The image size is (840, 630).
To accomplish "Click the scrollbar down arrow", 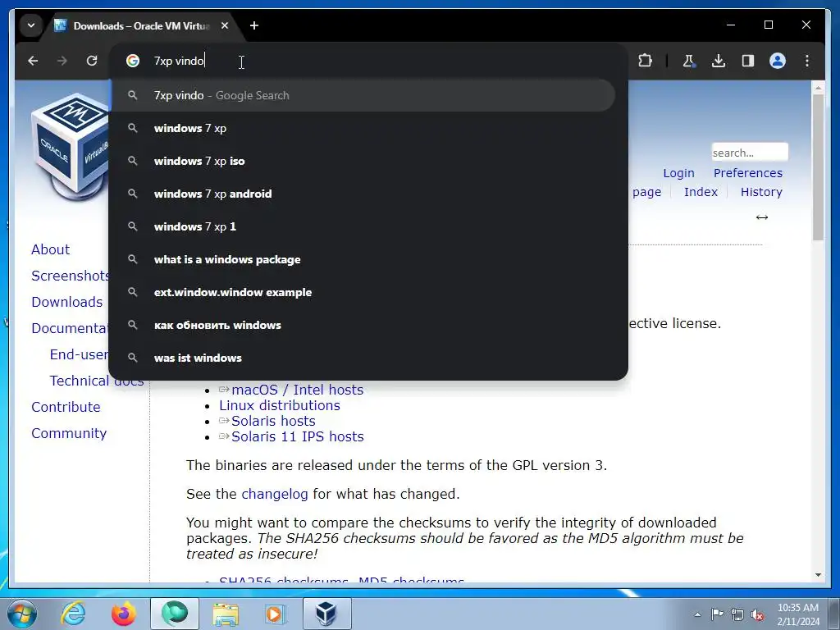I will [x=818, y=575].
